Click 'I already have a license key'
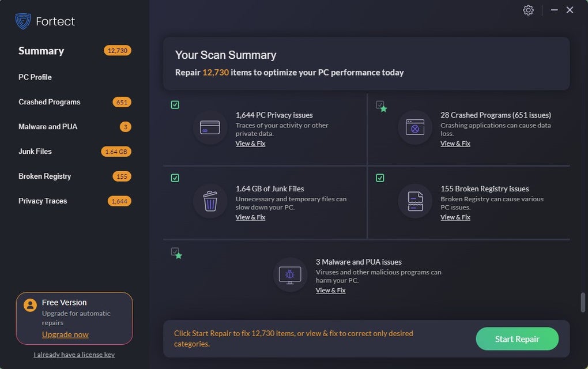588x369 pixels. (74, 355)
